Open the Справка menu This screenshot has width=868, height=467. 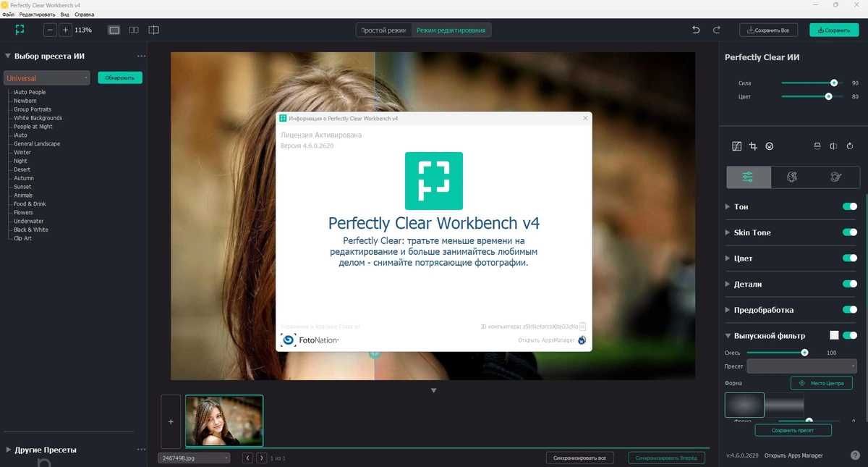(x=85, y=14)
